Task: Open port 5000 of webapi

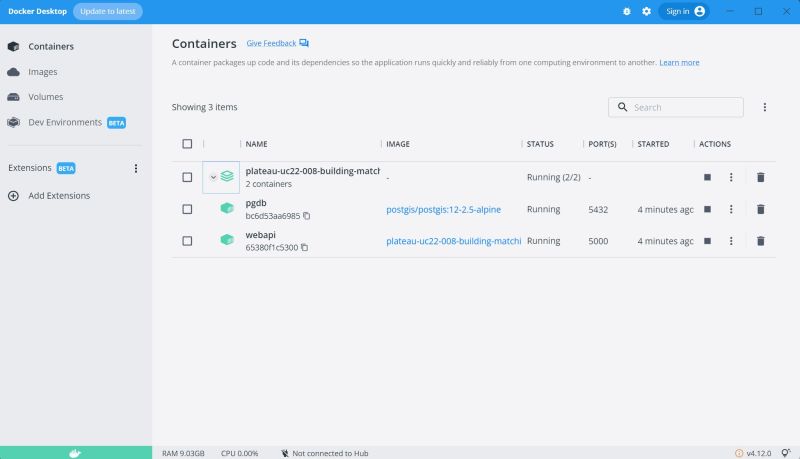Action: 598,241
